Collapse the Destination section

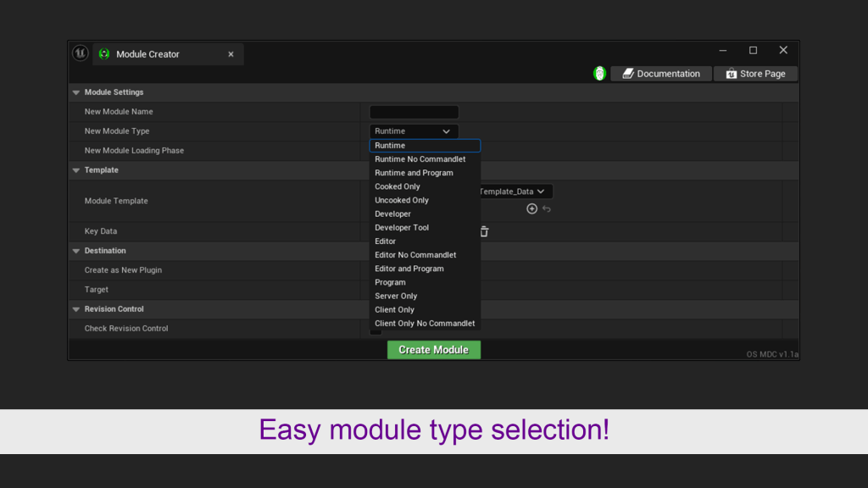[x=76, y=251]
